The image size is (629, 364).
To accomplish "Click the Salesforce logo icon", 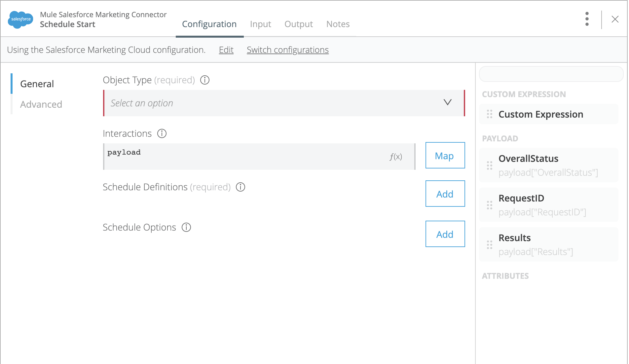I will pyautogui.click(x=20, y=19).
